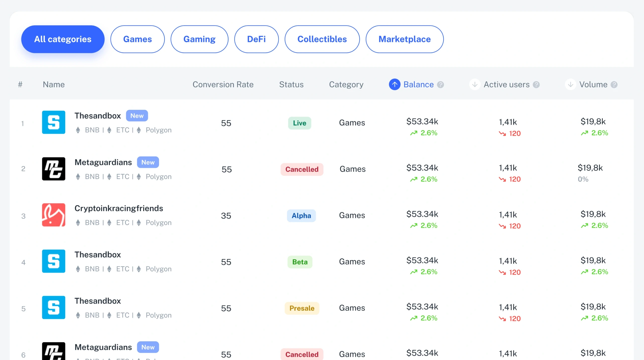Open Thesandbox name in row 1
The image size is (644, 360).
[98, 116]
